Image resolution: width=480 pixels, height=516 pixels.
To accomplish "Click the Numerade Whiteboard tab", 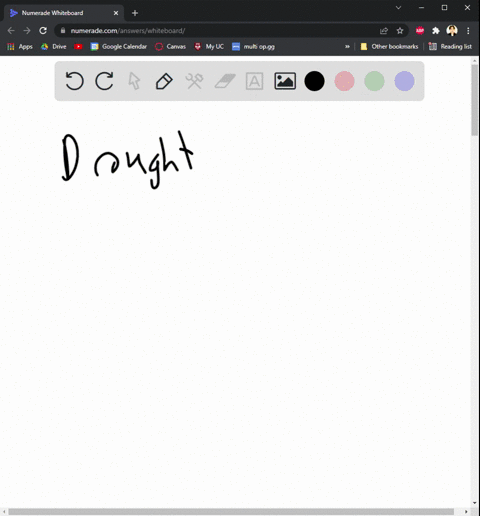I will (63, 13).
